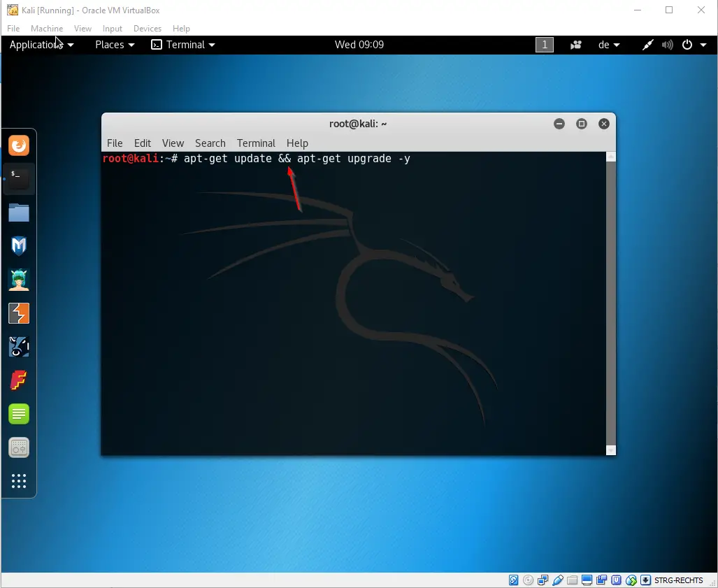Click VirtualBox hard disk status icon
Viewport: 718px width, 588px height.
[x=513, y=580]
